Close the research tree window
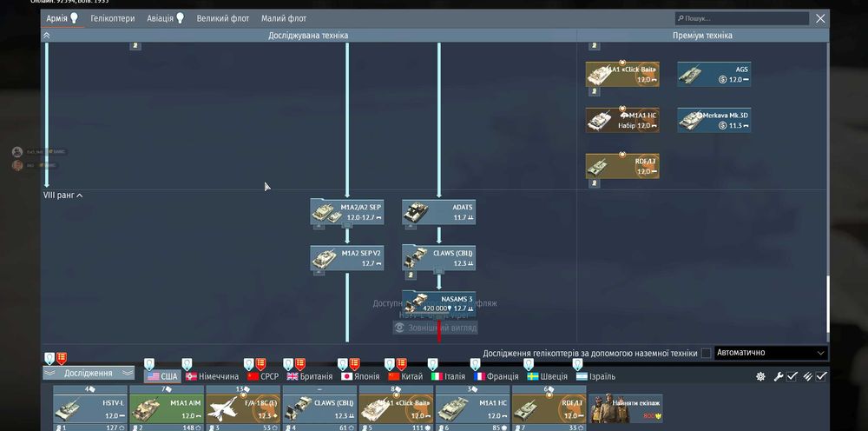The height and width of the screenshot is (431, 868). (820, 19)
